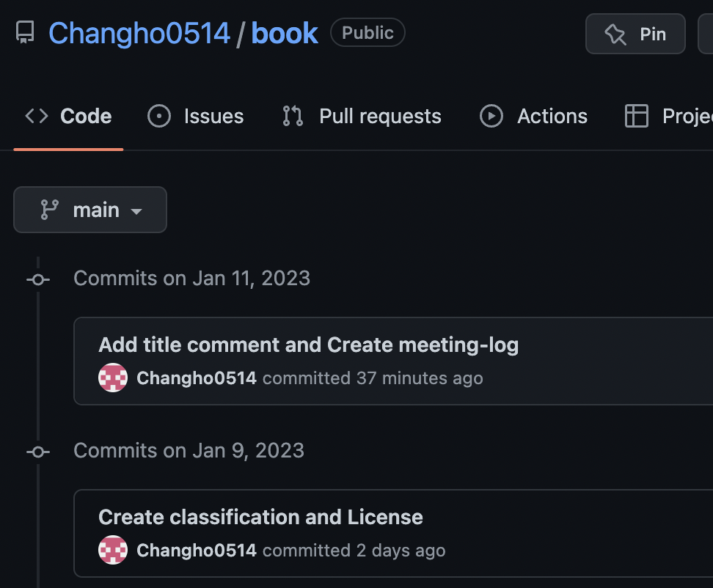The height and width of the screenshot is (588, 713).
Task: Open the Actions tab
Action: tap(533, 117)
